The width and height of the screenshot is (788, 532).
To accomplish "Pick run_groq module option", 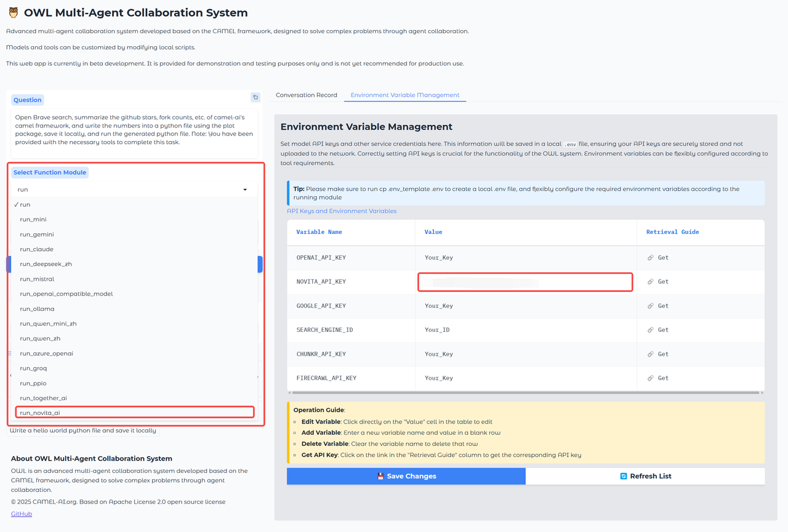I will 134,368.
